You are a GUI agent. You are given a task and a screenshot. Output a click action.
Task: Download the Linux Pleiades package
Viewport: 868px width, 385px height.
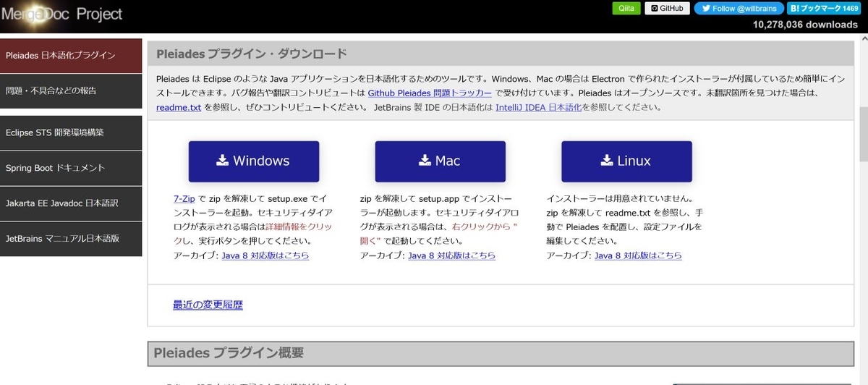[626, 161]
